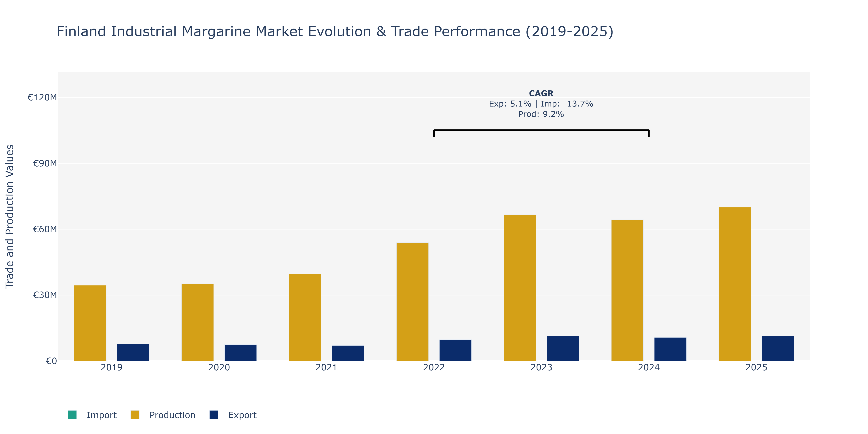Click the 2021 x-axis label
The image size is (868, 434).
(327, 367)
